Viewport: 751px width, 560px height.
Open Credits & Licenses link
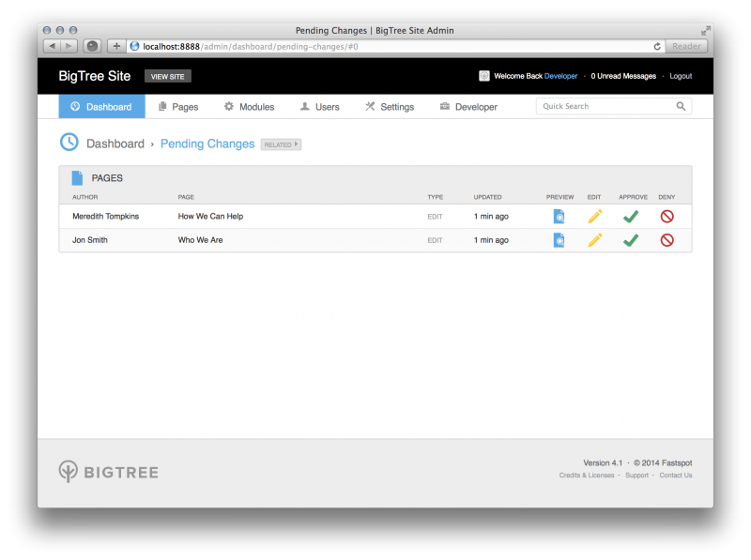point(586,476)
